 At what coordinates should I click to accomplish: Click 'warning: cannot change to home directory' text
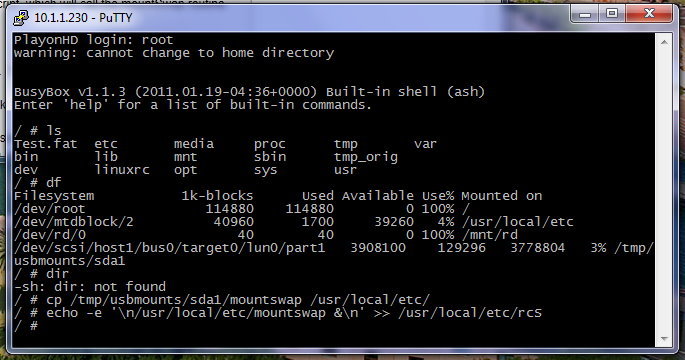(174, 53)
